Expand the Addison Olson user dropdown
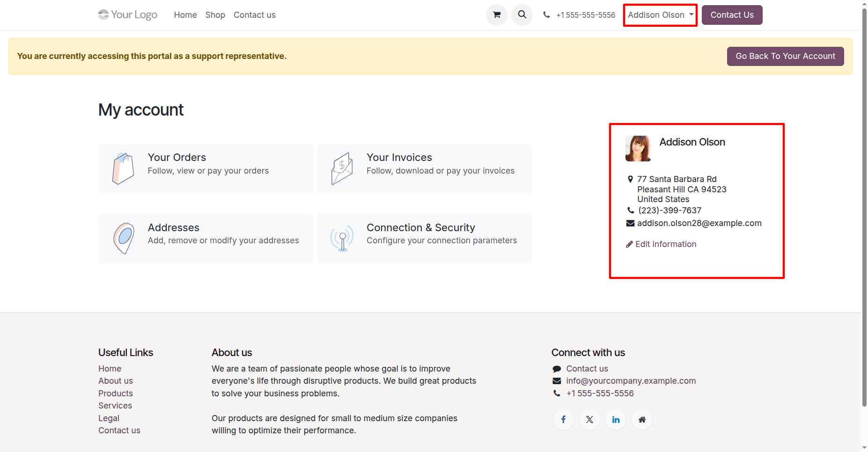The width and height of the screenshot is (868, 452). 661,15
